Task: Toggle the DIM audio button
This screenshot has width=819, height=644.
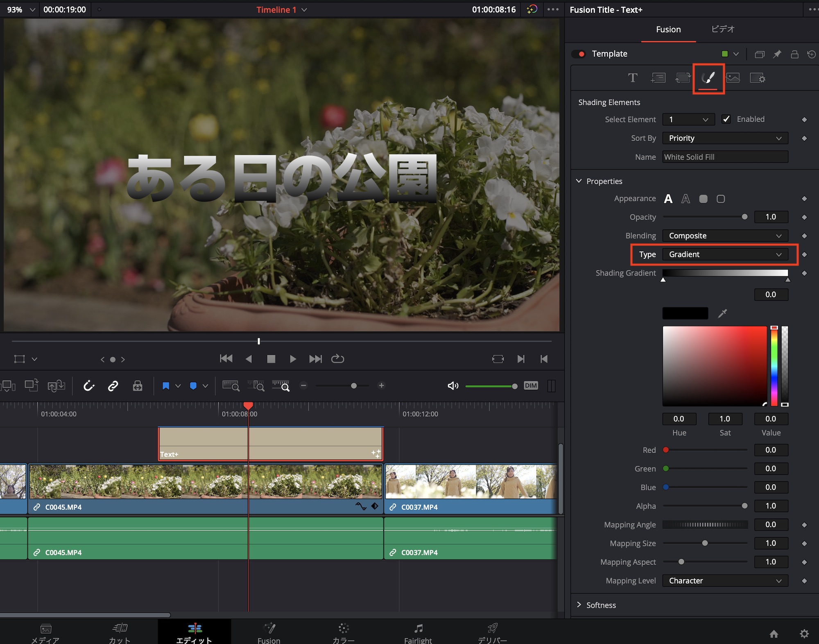Action: click(531, 385)
